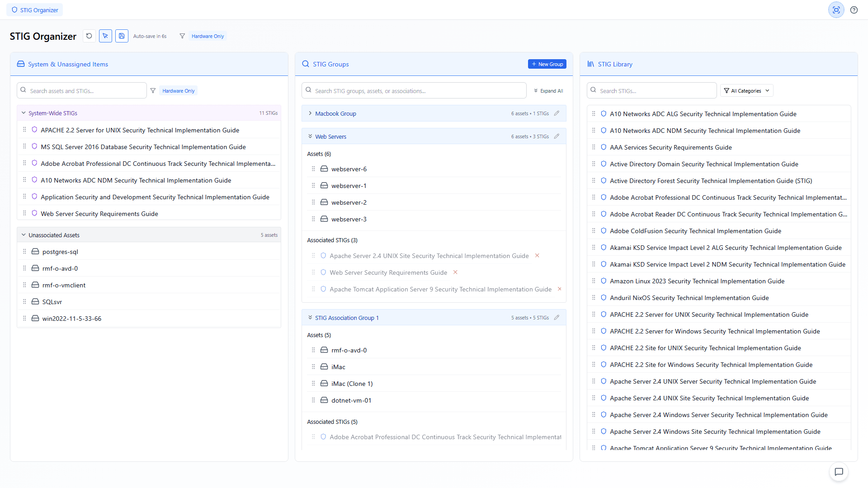Remove Web Server Security Requirements Guide association
868x488 pixels.
point(455,272)
